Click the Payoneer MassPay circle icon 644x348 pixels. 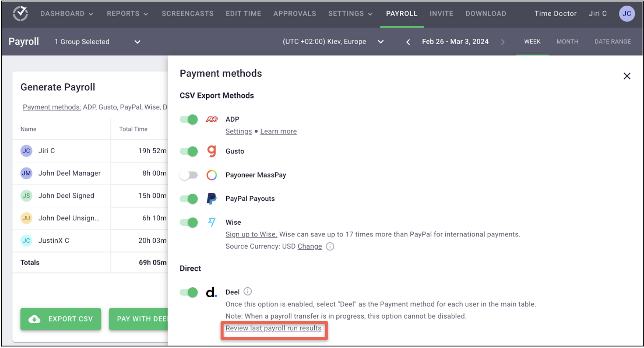click(x=212, y=175)
